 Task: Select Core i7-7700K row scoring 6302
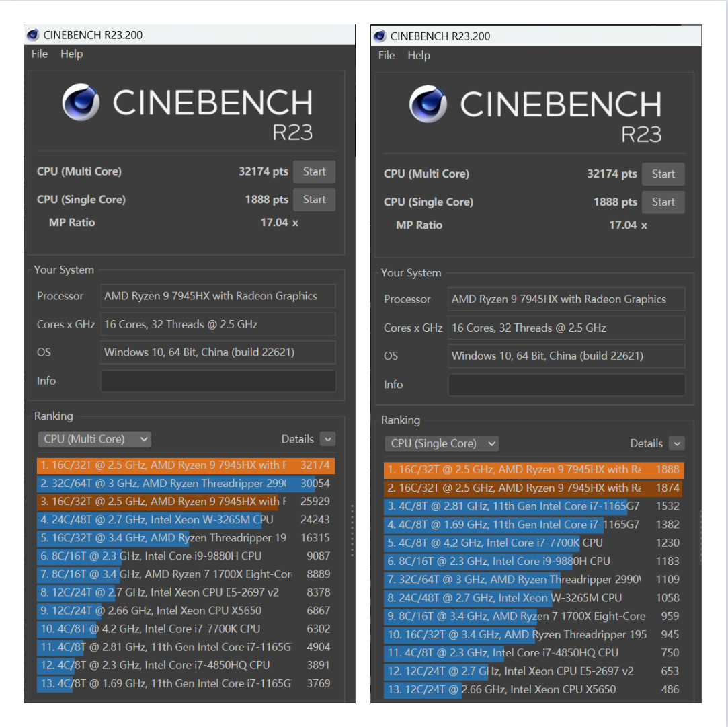coord(186,629)
